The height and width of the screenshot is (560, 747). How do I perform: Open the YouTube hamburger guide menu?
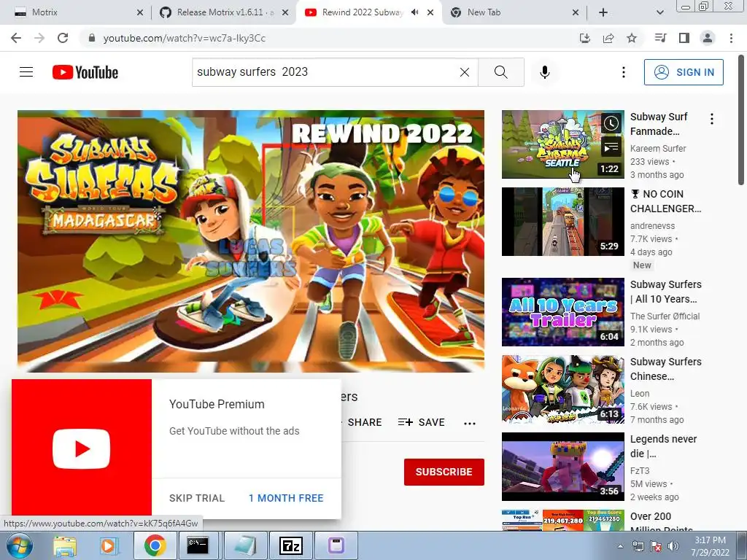[x=26, y=72]
